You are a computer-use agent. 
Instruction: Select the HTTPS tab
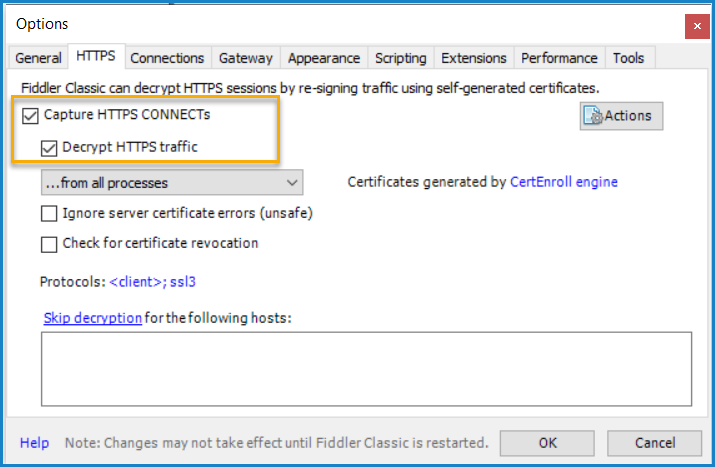pos(96,56)
